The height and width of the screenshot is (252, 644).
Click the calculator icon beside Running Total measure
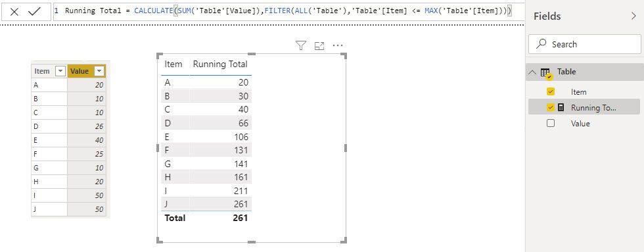click(561, 107)
